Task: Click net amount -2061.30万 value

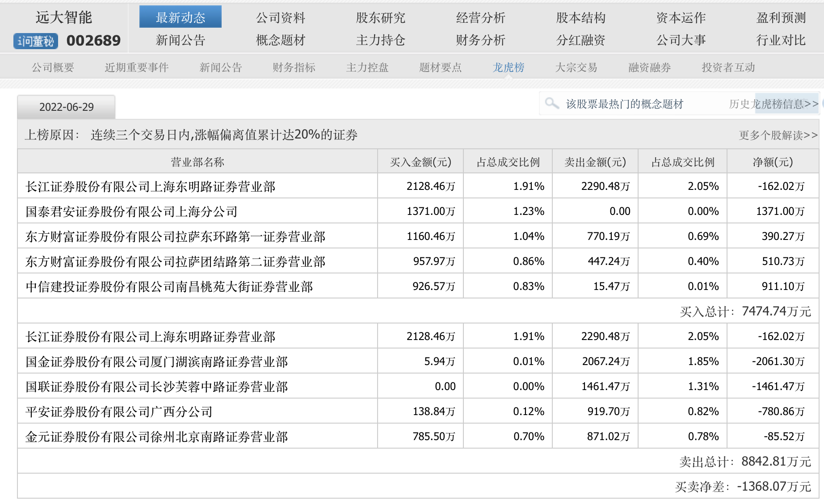Action: tap(778, 361)
